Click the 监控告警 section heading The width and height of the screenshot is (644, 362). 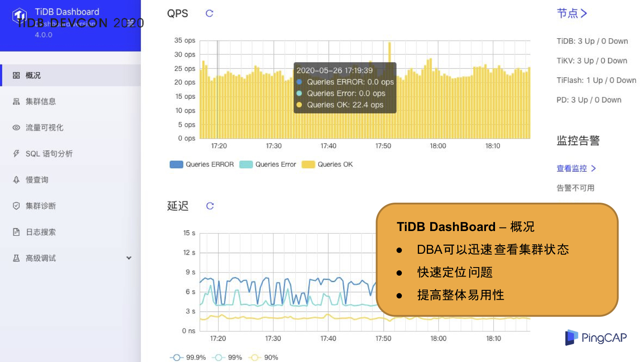(578, 140)
